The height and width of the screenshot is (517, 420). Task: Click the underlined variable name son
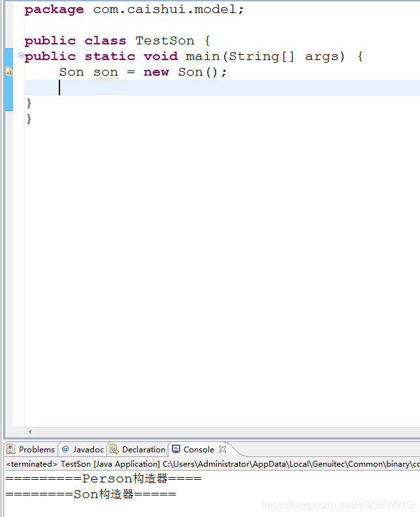(x=106, y=72)
